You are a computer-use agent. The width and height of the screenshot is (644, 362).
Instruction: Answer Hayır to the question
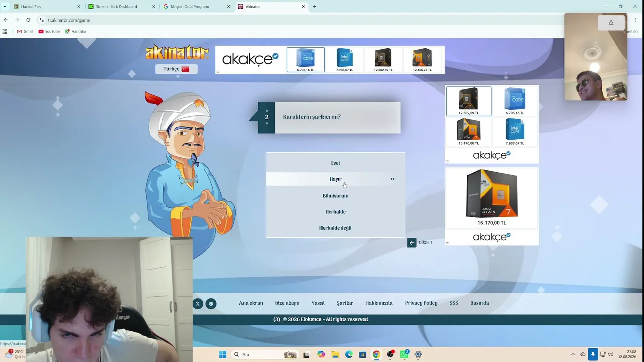pos(335,179)
